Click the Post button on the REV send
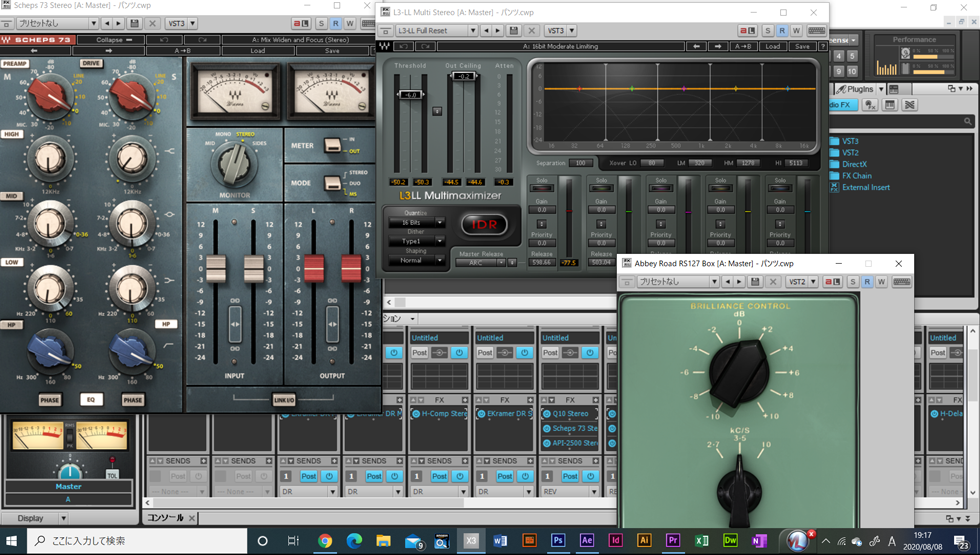The width and height of the screenshot is (980, 555). tap(570, 476)
